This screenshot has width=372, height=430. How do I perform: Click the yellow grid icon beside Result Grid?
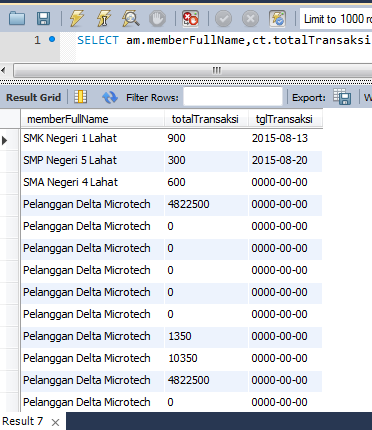[x=80, y=97]
